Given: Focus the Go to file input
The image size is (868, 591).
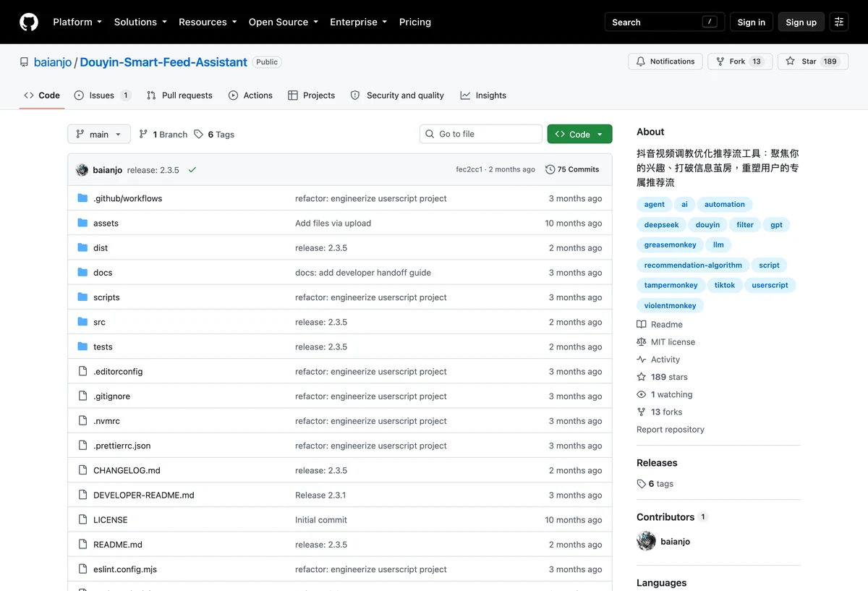Looking at the screenshot, I should [481, 134].
